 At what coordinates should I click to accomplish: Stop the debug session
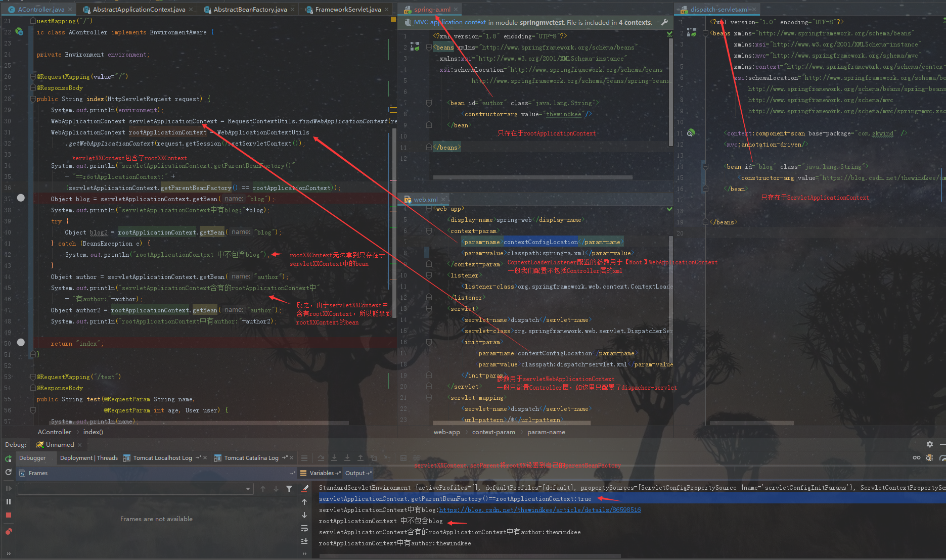[9, 515]
